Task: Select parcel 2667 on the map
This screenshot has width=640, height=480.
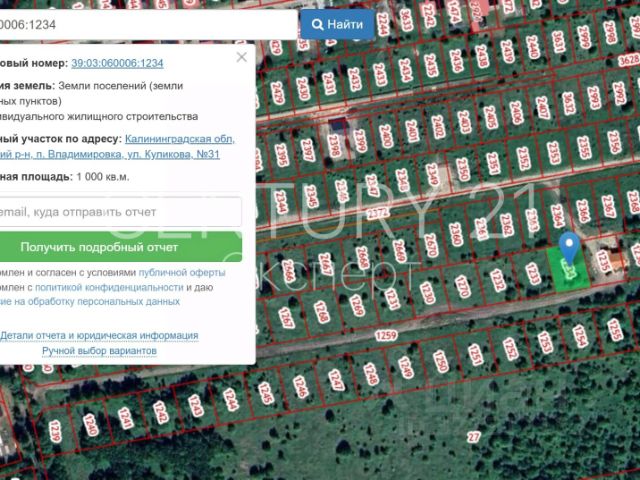Action: point(325,264)
